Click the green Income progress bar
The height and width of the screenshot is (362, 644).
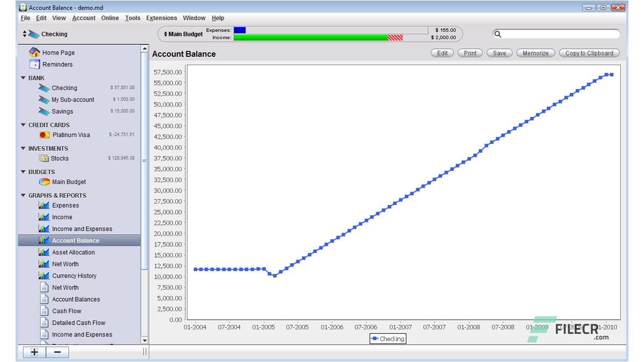pyautogui.click(x=309, y=37)
